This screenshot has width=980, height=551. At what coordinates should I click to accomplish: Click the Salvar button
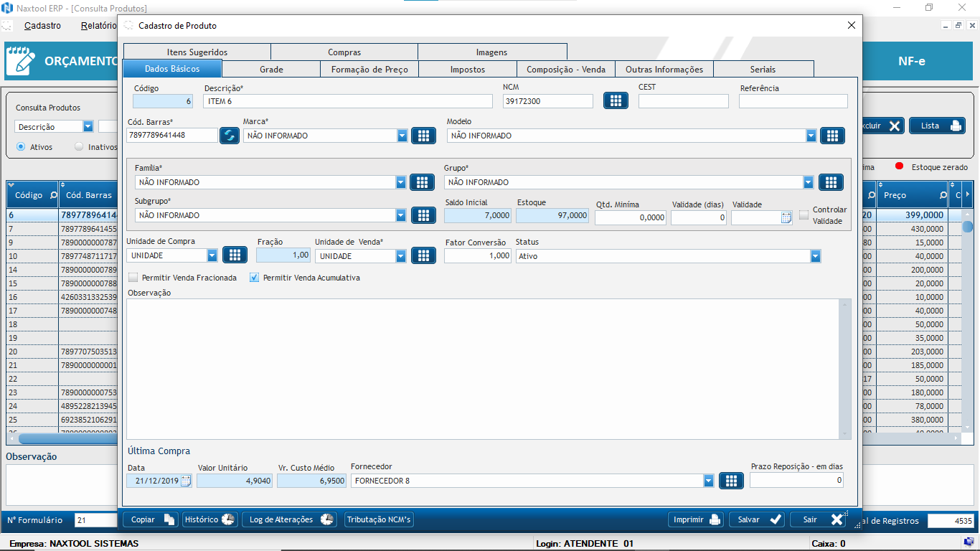click(756, 519)
